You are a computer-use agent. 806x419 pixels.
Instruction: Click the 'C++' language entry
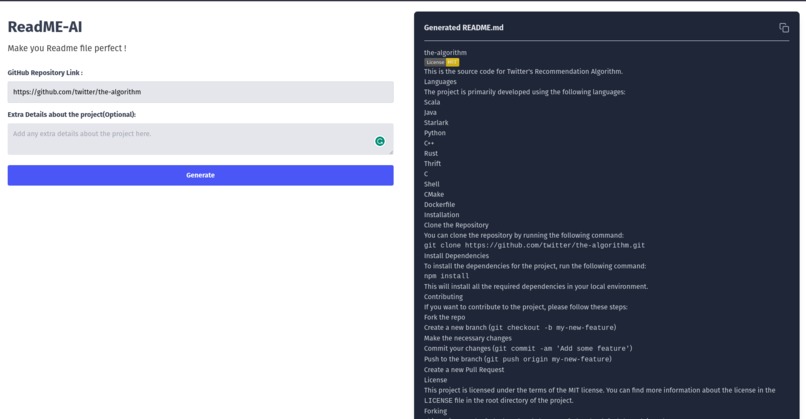coord(429,143)
